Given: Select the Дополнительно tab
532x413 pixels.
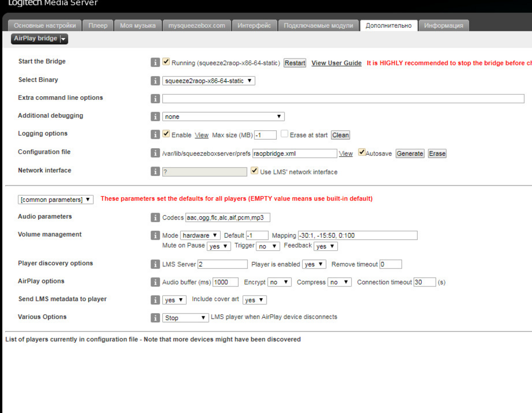Looking at the screenshot, I should (388, 26).
